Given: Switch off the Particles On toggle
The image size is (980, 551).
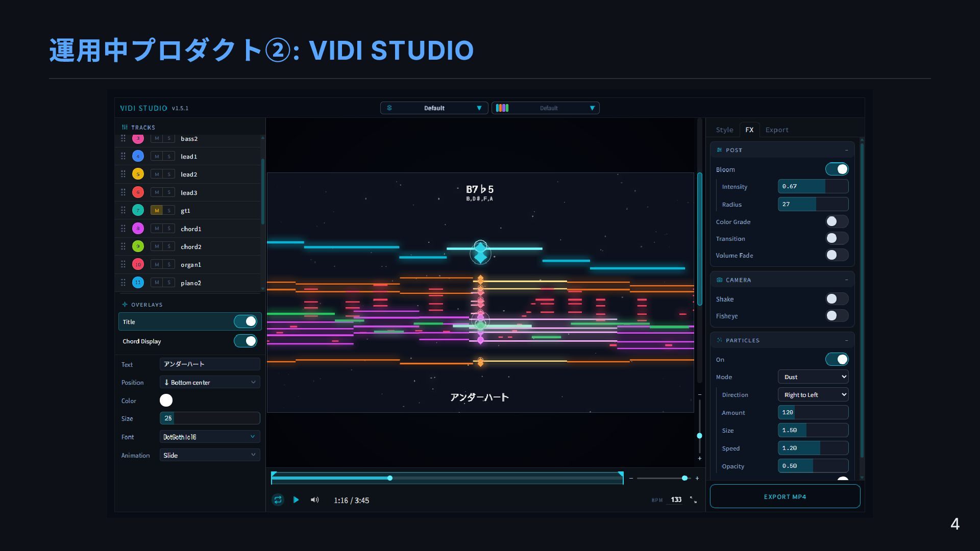Looking at the screenshot, I should [x=837, y=359].
